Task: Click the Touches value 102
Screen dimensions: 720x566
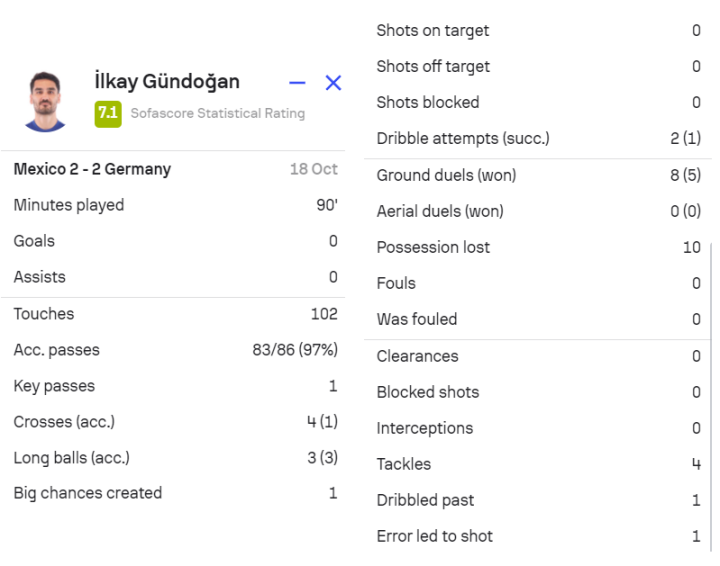Action: coord(323,314)
